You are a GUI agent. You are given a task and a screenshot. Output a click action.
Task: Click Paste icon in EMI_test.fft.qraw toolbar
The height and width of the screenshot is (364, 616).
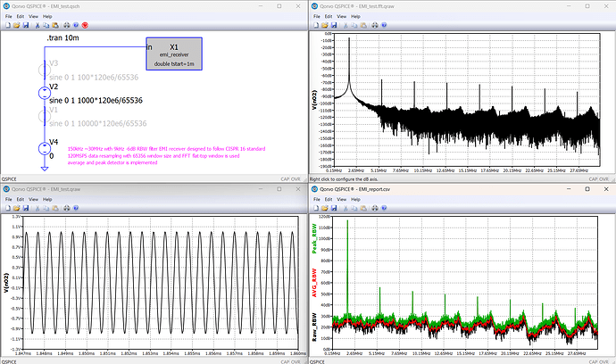(363, 25)
